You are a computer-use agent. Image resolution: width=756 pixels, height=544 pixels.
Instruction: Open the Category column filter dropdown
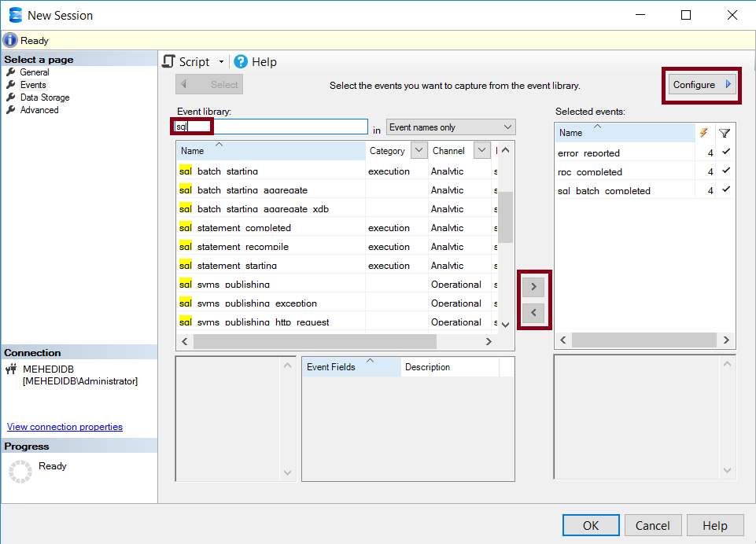pos(419,151)
